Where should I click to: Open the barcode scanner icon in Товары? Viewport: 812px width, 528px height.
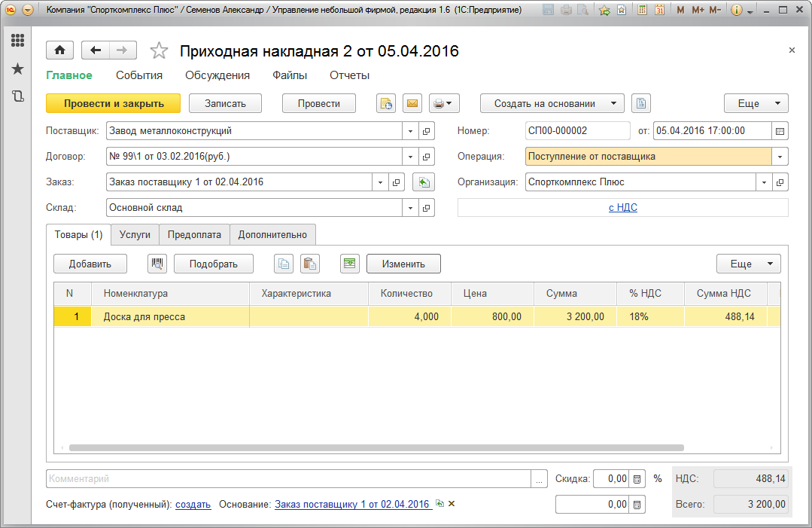click(157, 264)
